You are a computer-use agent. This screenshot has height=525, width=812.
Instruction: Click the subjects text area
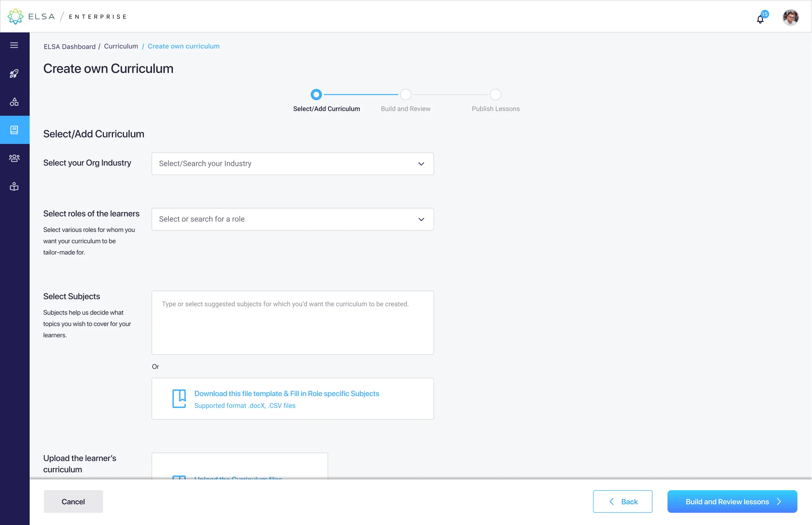point(292,323)
